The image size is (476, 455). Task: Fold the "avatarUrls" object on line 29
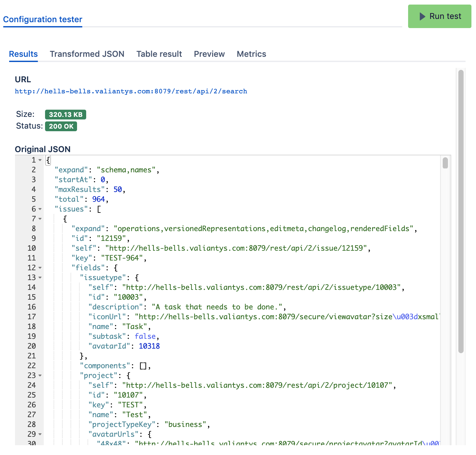(40, 434)
